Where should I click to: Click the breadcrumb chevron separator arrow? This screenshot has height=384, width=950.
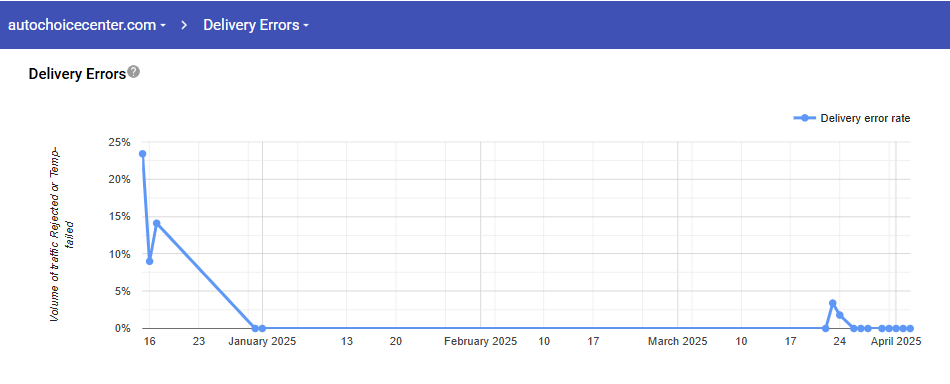click(184, 25)
